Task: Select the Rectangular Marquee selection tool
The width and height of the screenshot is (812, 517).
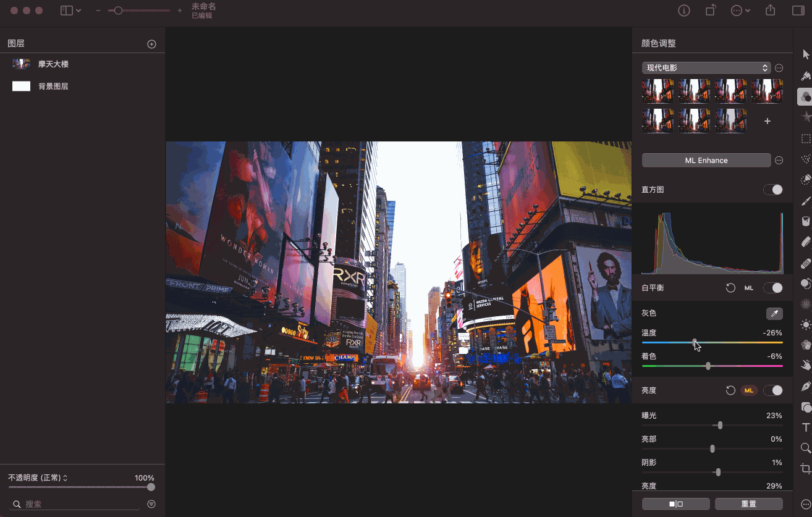Action: point(806,138)
